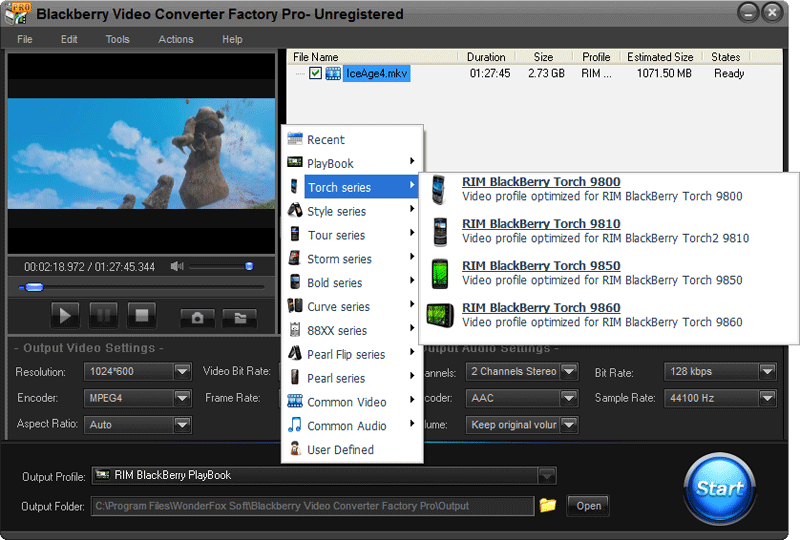Click the Torch 9860 phone icon
This screenshot has height=540, width=800.
coord(440,315)
